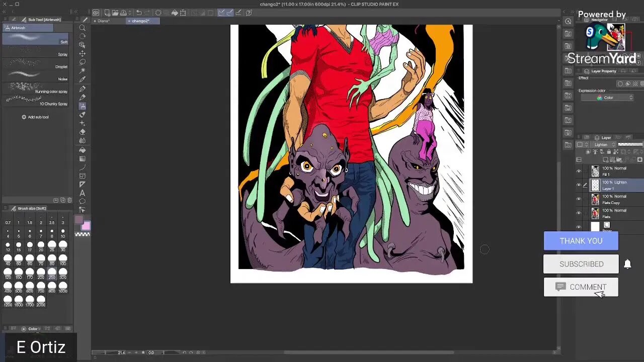
Task: Select the Layer panel tab
Action: point(603,138)
